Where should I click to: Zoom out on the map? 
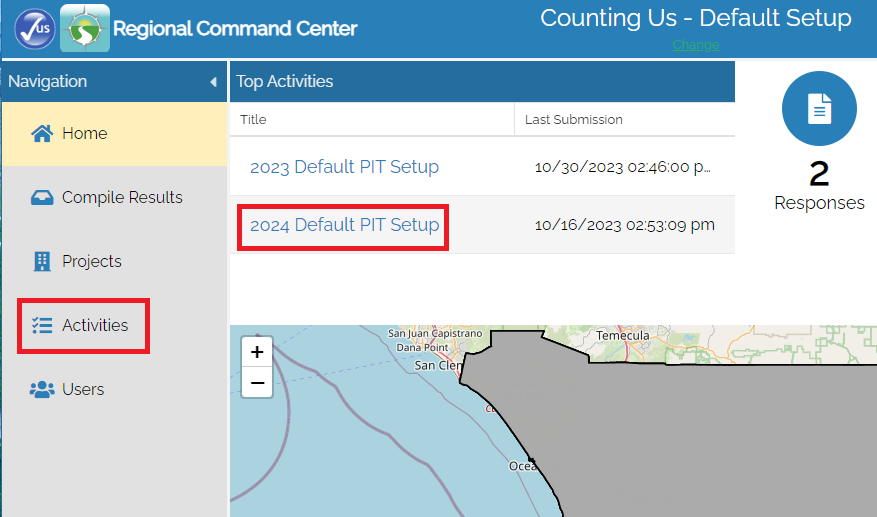click(x=257, y=382)
